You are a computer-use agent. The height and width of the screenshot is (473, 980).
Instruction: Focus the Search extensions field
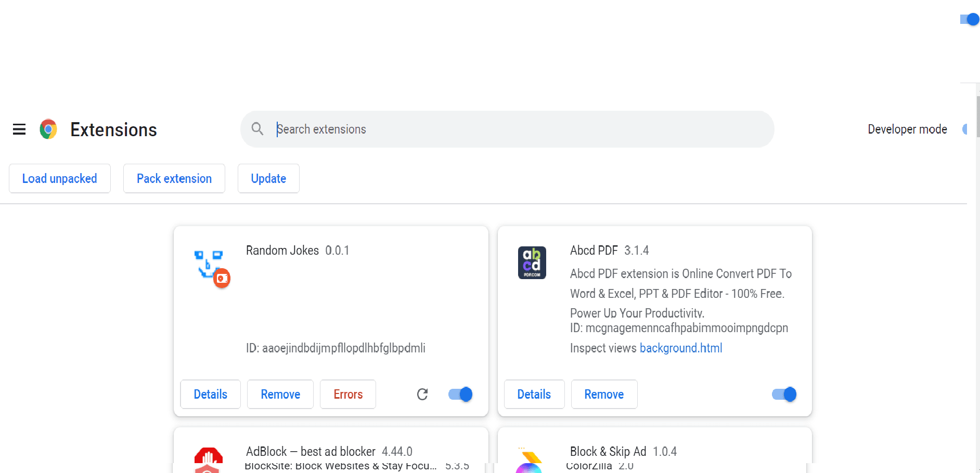(x=520, y=129)
